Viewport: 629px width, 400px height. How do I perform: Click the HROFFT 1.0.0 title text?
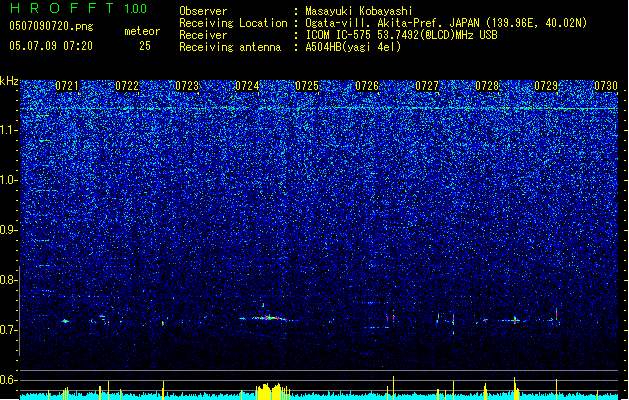point(78,8)
